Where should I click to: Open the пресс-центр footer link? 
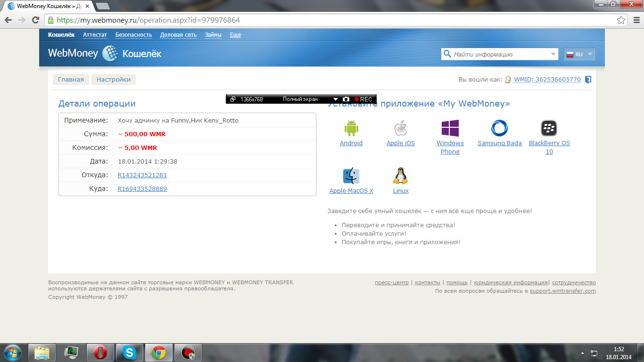click(392, 282)
